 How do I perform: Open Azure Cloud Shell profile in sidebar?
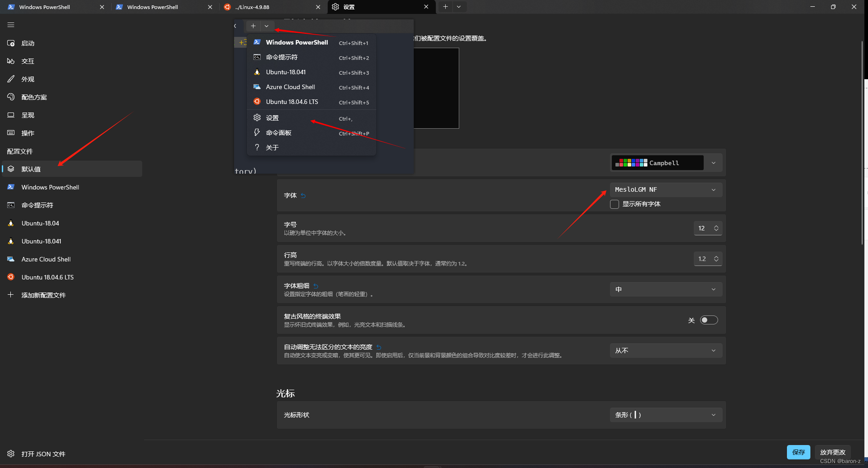click(x=72, y=259)
